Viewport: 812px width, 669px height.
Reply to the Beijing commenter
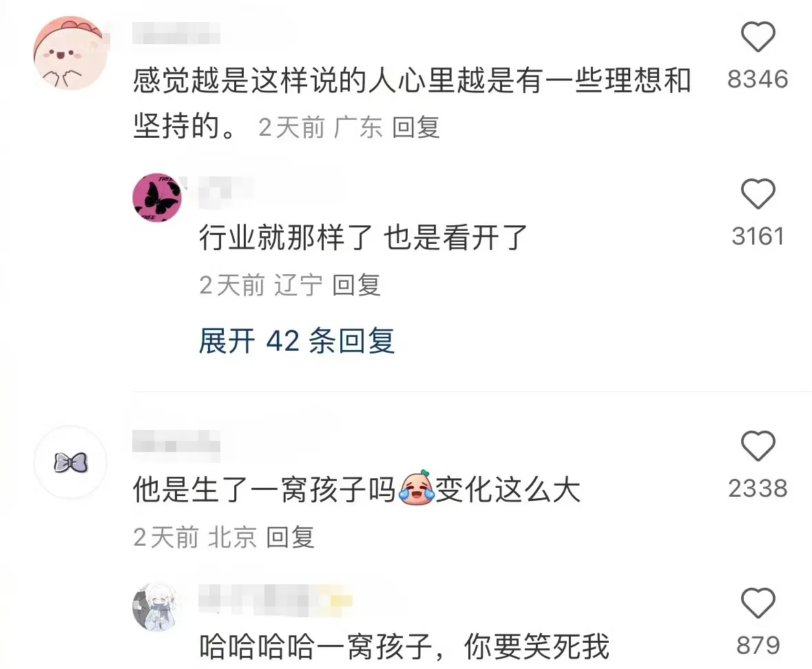(x=290, y=537)
